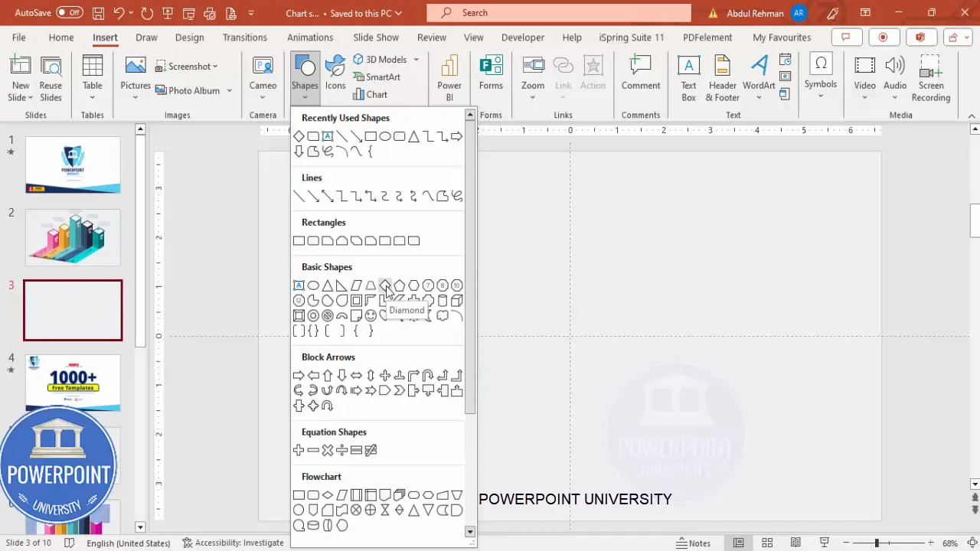Click English (United States) language indicator
The image size is (980, 551).
[129, 543]
